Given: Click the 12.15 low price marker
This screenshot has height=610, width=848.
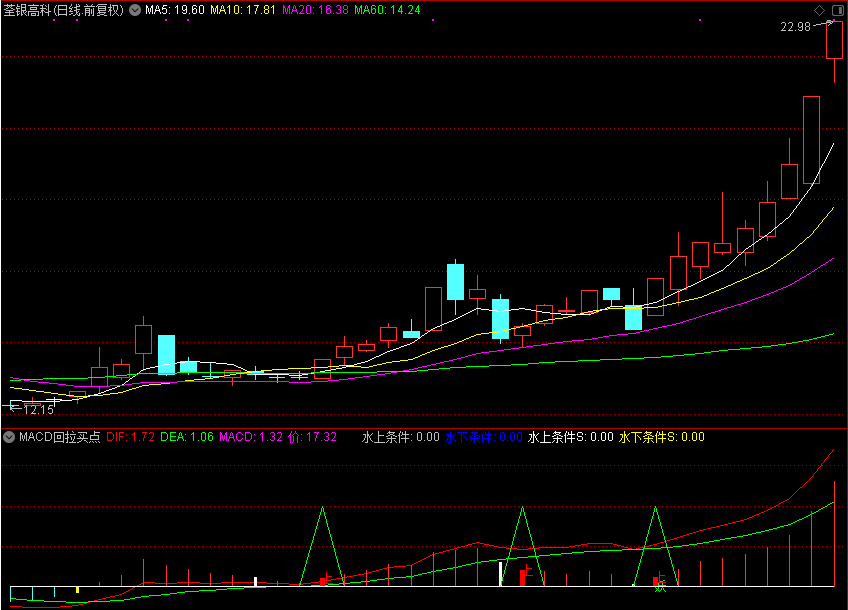Looking at the screenshot, I should click(x=38, y=409).
